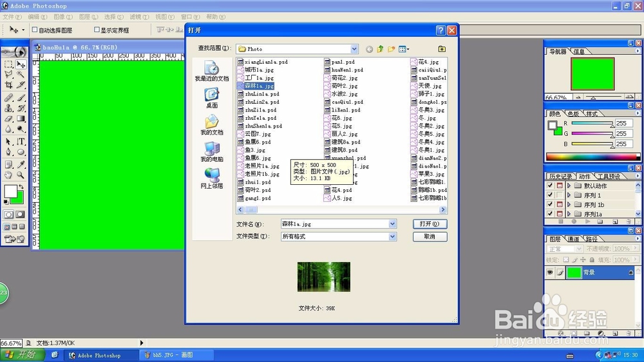Uncheck the 序列1a action set checkmark
This screenshot has width=644, height=362.
551,214
